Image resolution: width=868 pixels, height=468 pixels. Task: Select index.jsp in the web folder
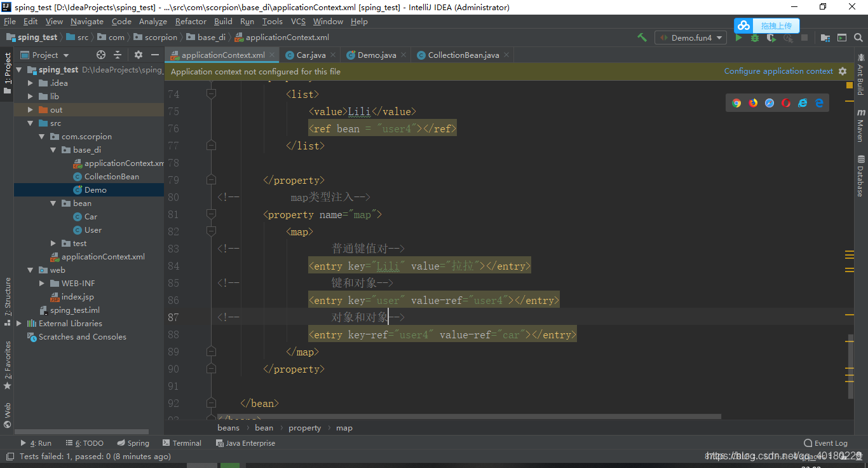(x=78, y=296)
